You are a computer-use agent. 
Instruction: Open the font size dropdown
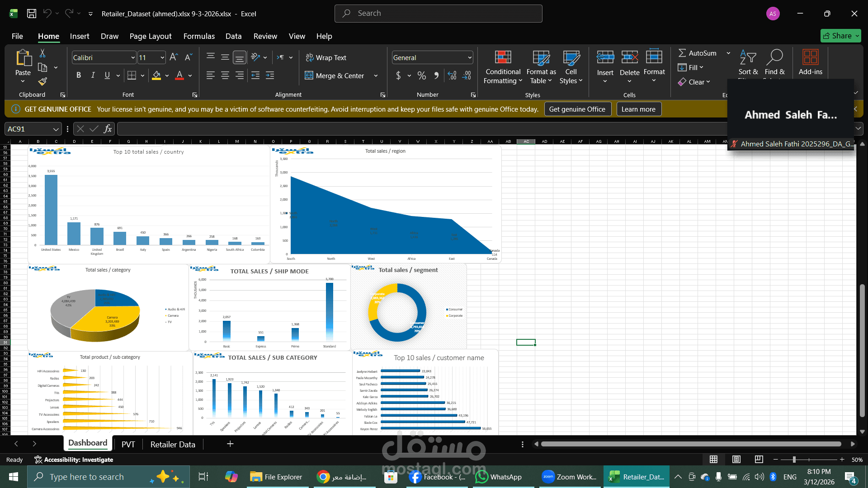[x=162, y=57]
